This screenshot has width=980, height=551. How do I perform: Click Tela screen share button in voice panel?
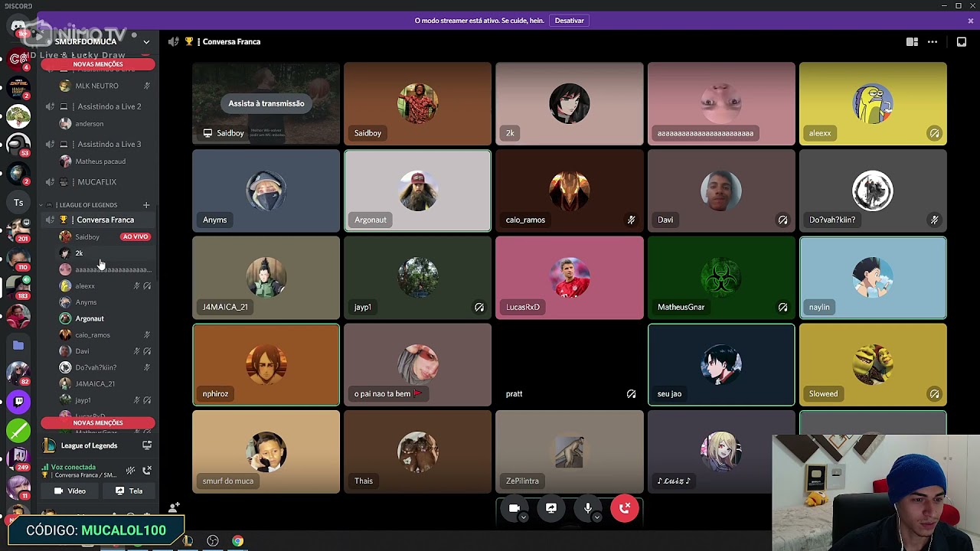129,491
